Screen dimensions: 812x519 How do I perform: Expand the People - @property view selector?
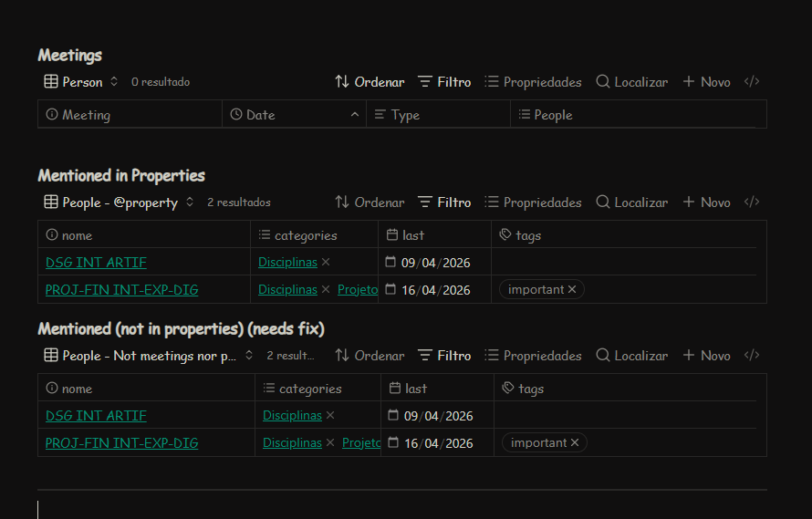(x=120, y=202)
